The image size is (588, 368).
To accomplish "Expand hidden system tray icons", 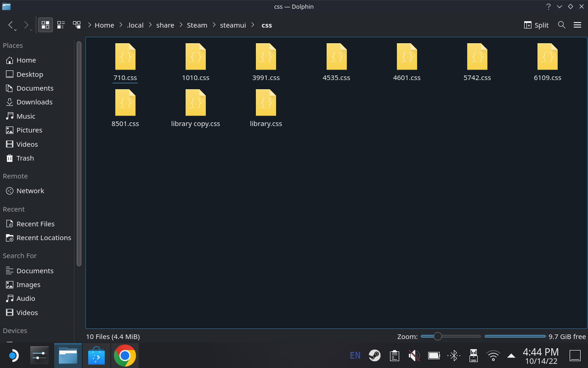I will pyautogui.click(x=511, y=355).
